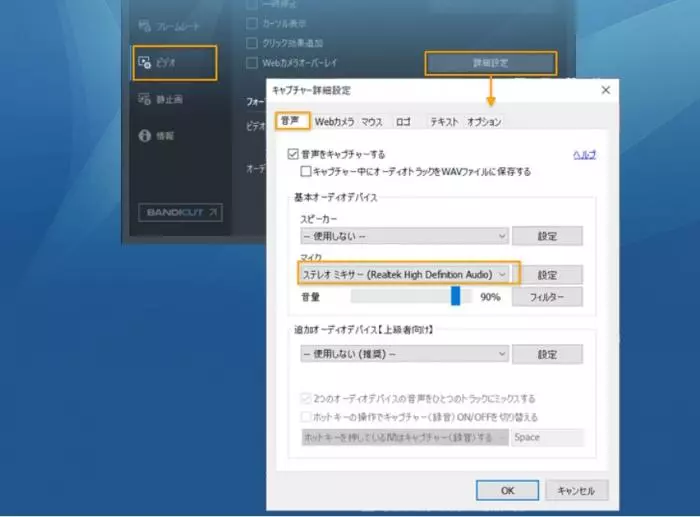
Task: Open the ビデオ section in Bandicam sidebar
Action: (x=175, y=63)
